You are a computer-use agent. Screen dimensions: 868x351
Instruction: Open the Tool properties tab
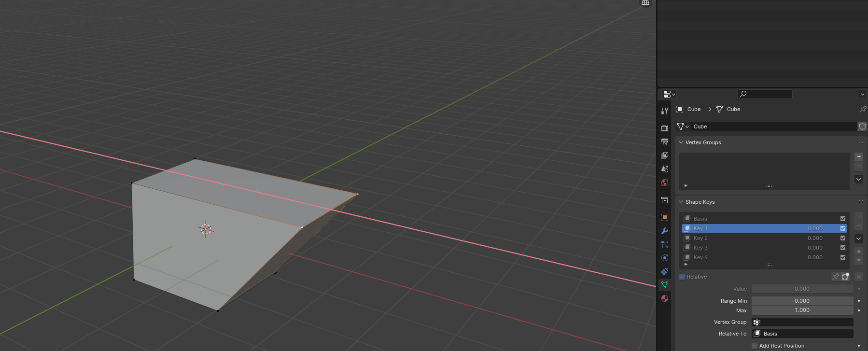click(x=665, y=111)
